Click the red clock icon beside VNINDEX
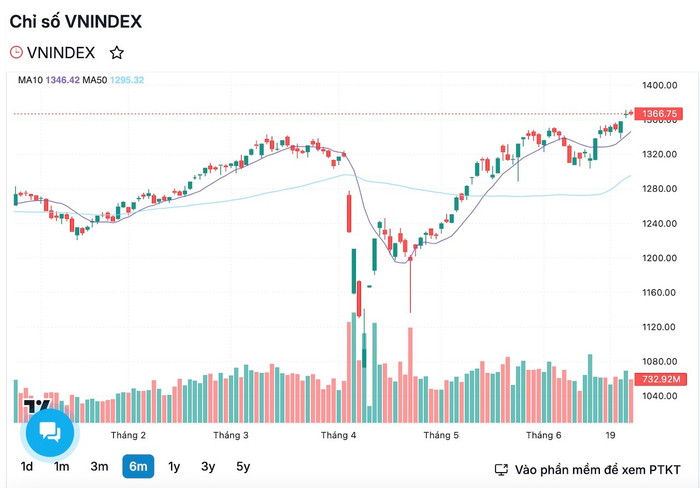700x488 pixels. (x=16, y=52)
